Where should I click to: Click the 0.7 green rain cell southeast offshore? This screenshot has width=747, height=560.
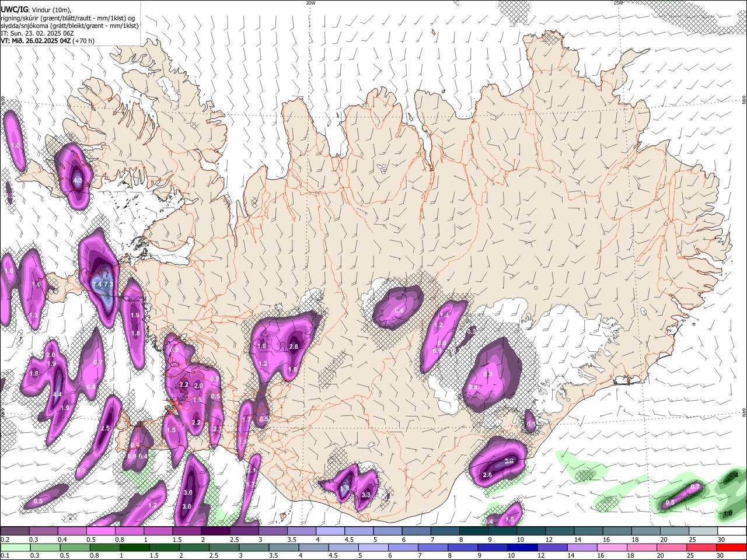click(695, 487)
